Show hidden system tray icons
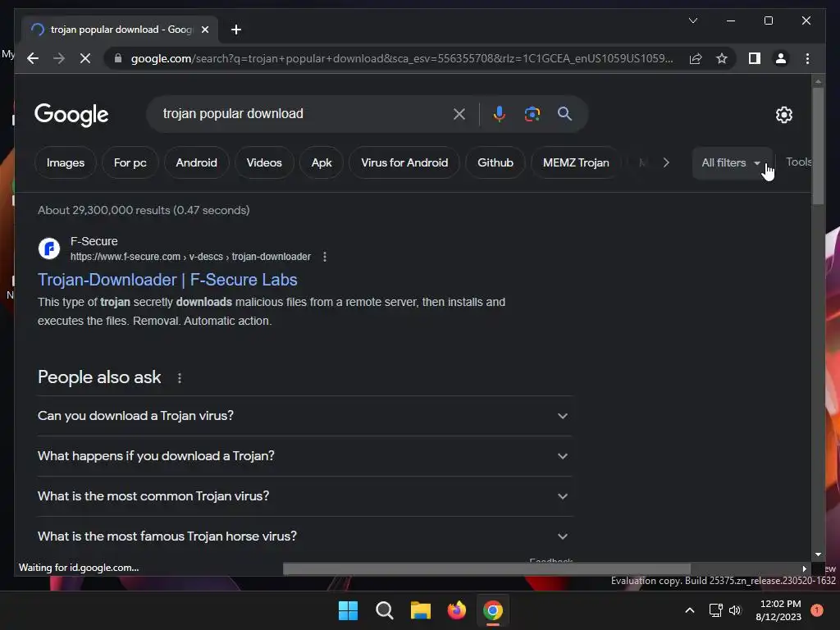Viewport: 840px width, 630px height. pos(690,610)
